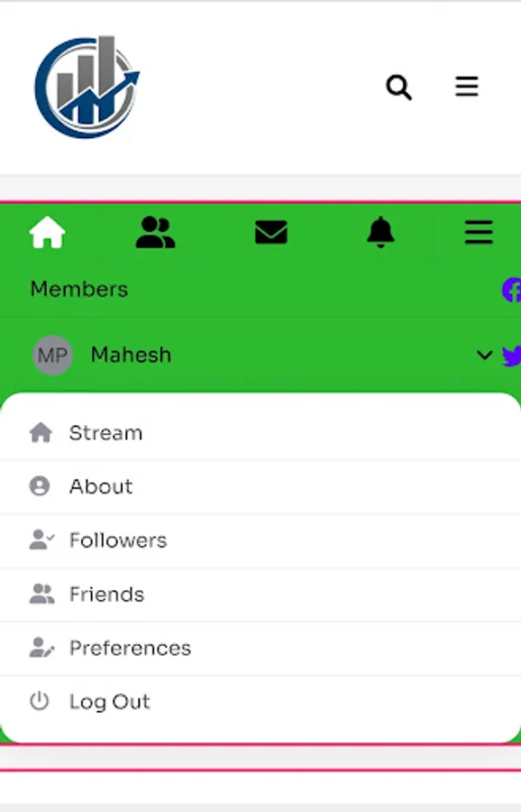Screen dimensions: 521x812
Task: Open Preferences
Action: [260, 649]
